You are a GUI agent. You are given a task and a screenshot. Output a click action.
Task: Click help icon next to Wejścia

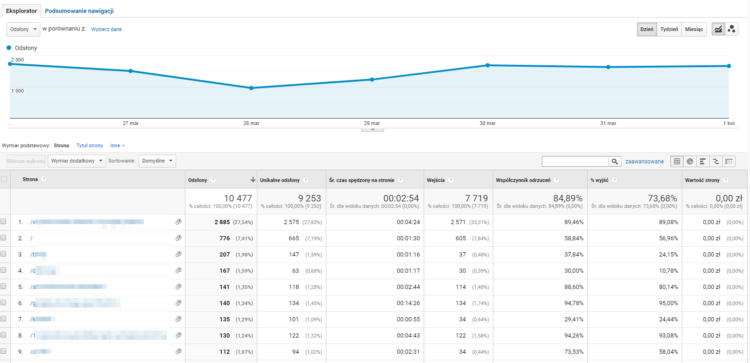tap(451, 180)
